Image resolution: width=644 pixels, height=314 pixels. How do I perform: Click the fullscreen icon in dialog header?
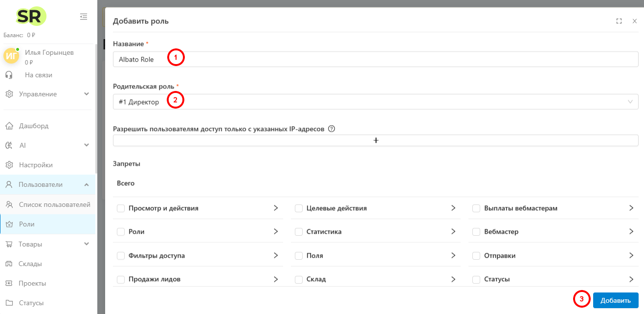619,21
